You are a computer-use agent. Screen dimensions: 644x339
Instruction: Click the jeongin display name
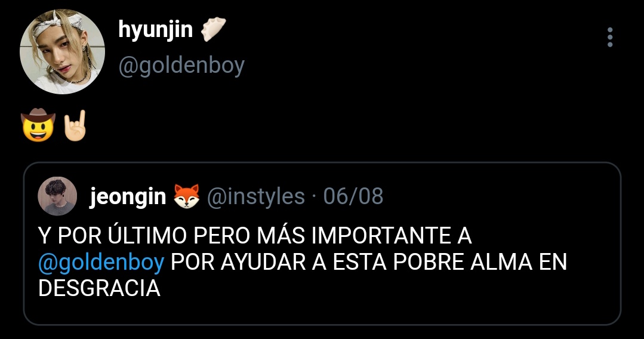[x=128, y=196]
